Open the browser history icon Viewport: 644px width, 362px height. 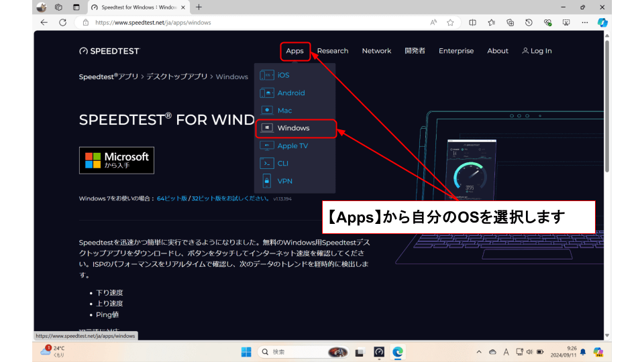coord(529,22)
